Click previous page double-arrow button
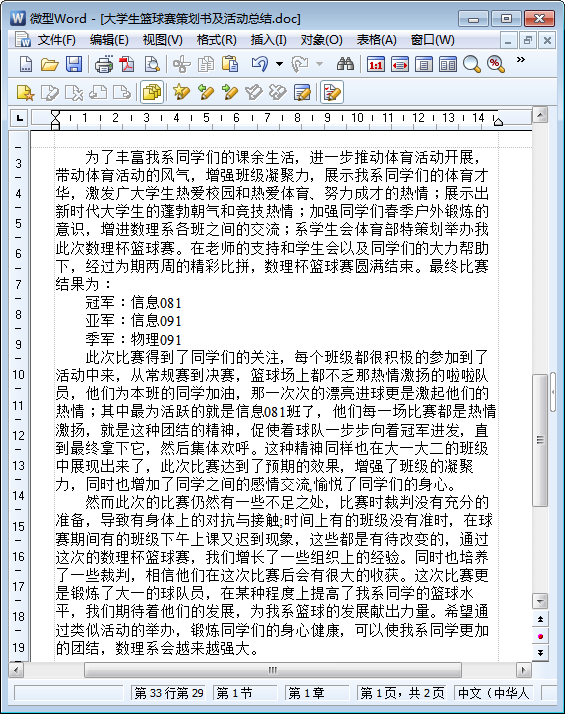 tap(540, 619)
